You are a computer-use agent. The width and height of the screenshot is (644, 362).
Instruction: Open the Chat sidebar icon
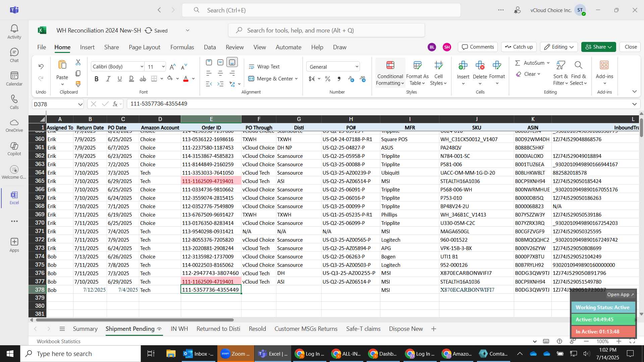(14, 55)
